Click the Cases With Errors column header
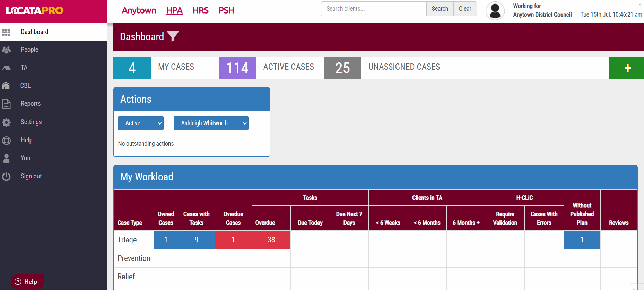The image size is (644, 290). click(x=544, y=219)
